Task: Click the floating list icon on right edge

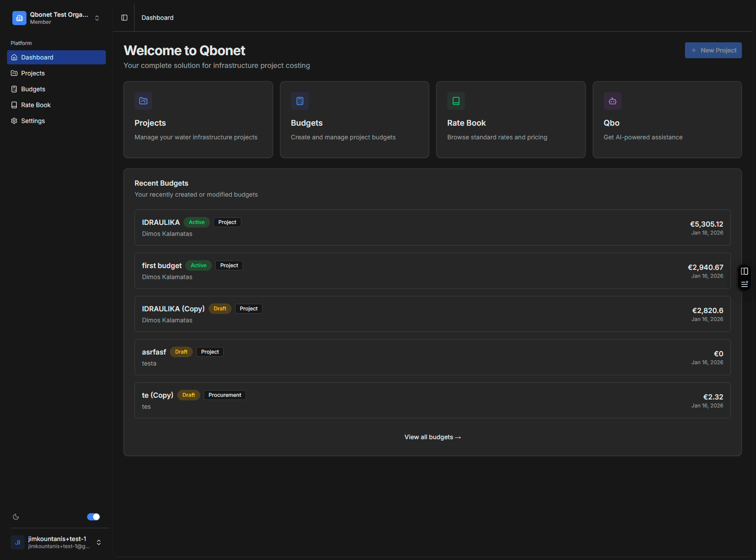Action: pyautogui.click(x=745, y=284)
